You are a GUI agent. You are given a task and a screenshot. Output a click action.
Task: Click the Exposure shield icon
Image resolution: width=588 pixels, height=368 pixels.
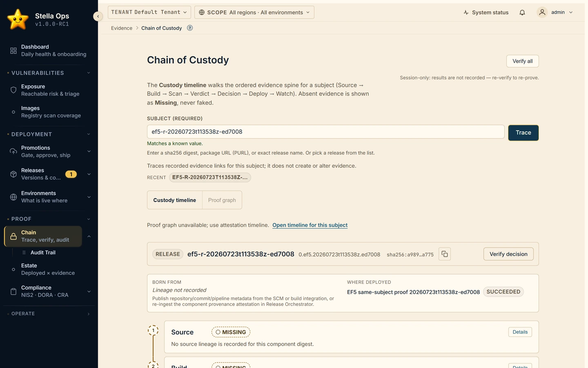13,90
